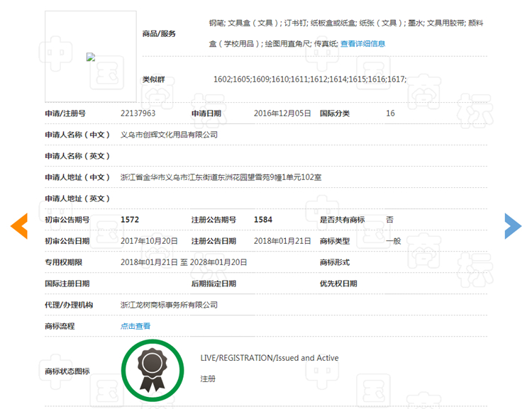Open the 点击查看 trademark process link
532x409 pixels.
[135, 326]
